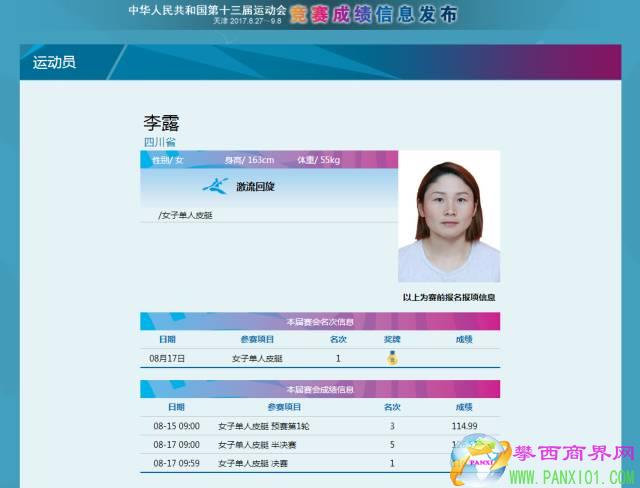Click the 四川省 province link
Screen dimensions: 640x488
pyautogui.click(x=160, y=142)
